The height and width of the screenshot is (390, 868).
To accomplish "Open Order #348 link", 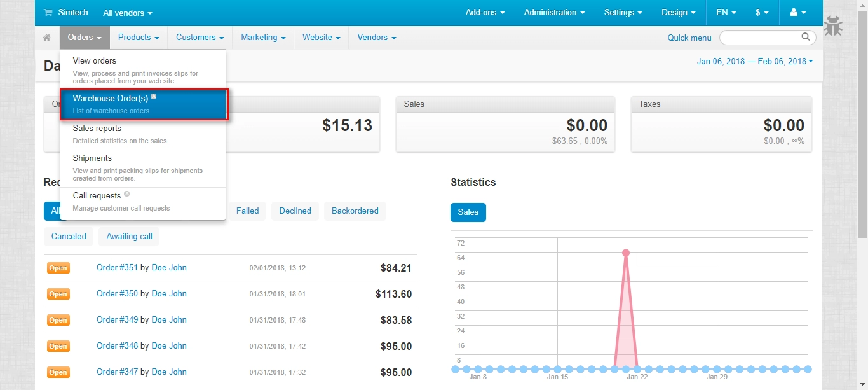I will (x=117, y=346).
